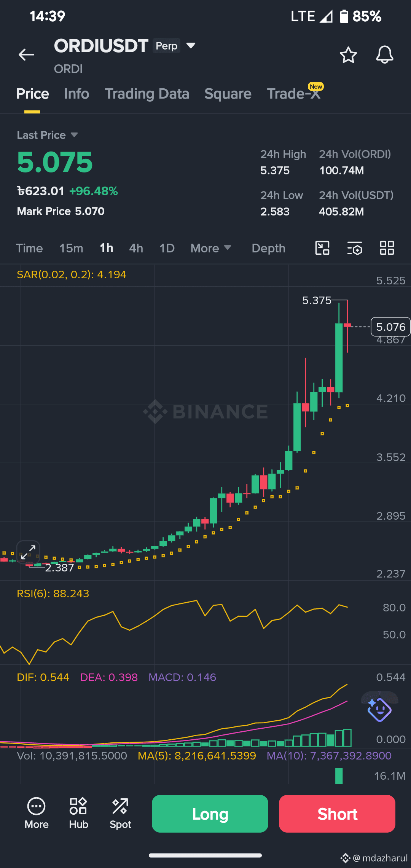The width and height of the screenshot is (411, 868).
Task: Tap the Vol indicator value
Action: tap(72, 756)
